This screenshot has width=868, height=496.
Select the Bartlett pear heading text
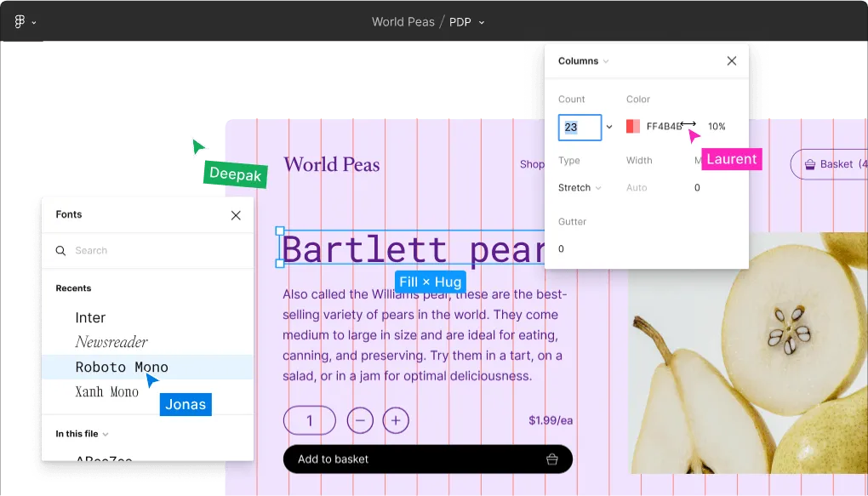(413, 249)
